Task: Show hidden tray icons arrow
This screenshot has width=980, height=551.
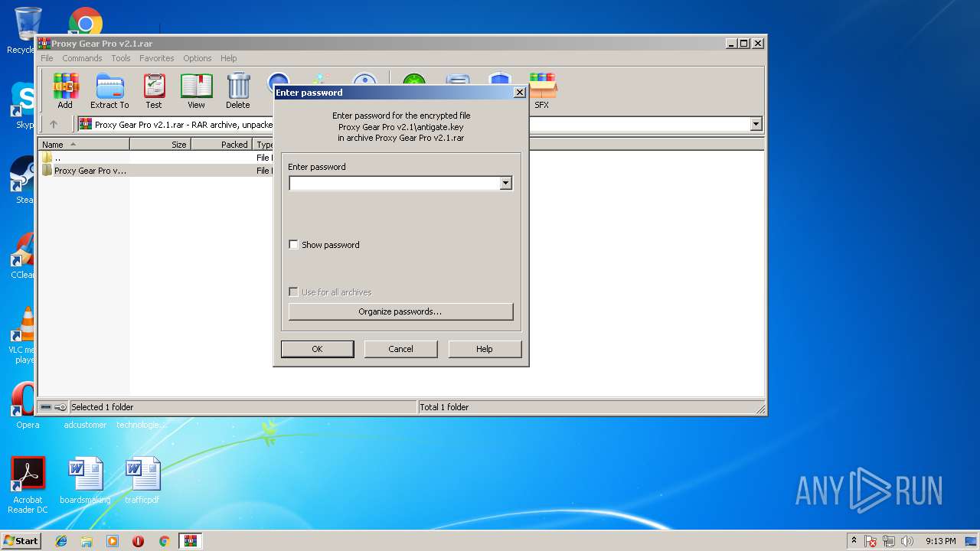Action: [854, 541]
